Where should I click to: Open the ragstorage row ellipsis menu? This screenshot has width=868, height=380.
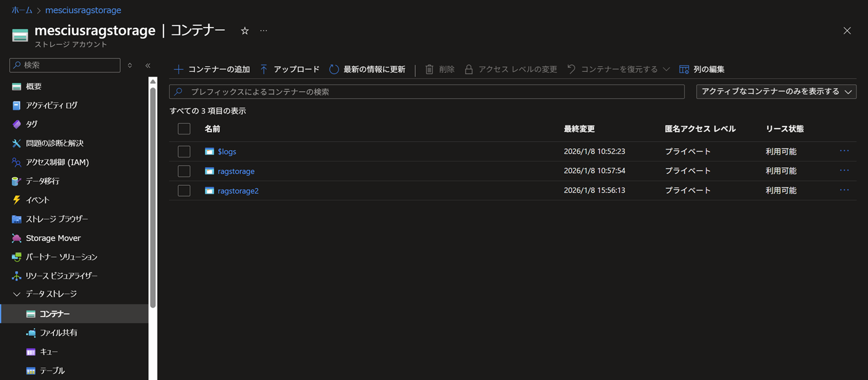844,170
